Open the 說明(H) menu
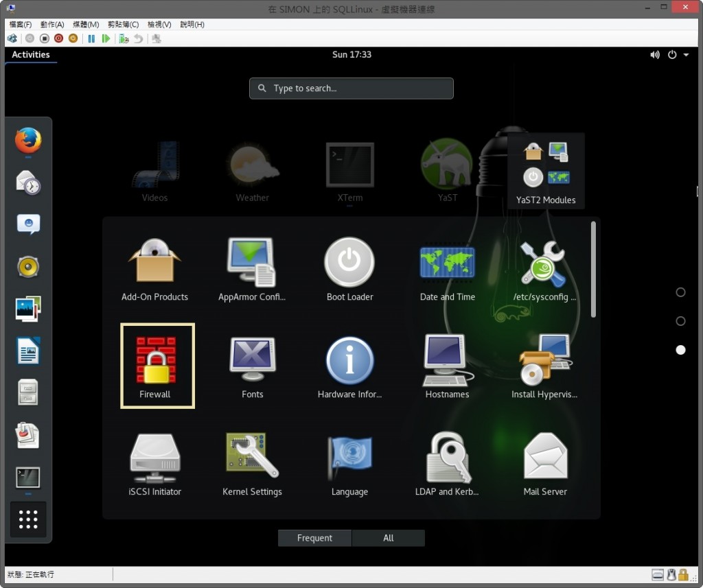 192,24
